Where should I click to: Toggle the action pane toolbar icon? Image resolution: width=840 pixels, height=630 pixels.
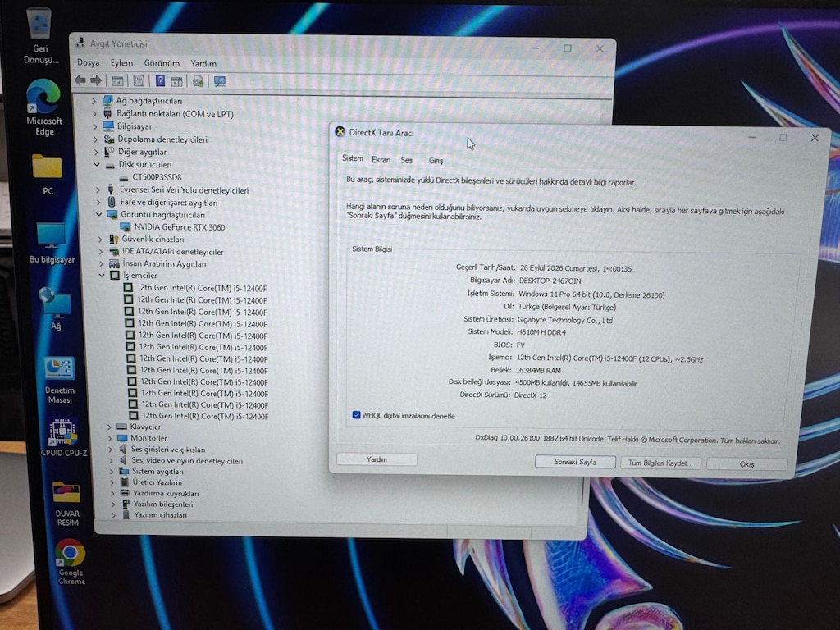(x=176, y=81)
